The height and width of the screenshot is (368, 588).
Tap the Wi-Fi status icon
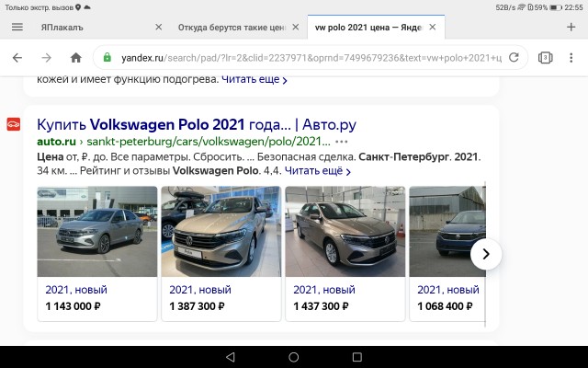click(521, 7)
